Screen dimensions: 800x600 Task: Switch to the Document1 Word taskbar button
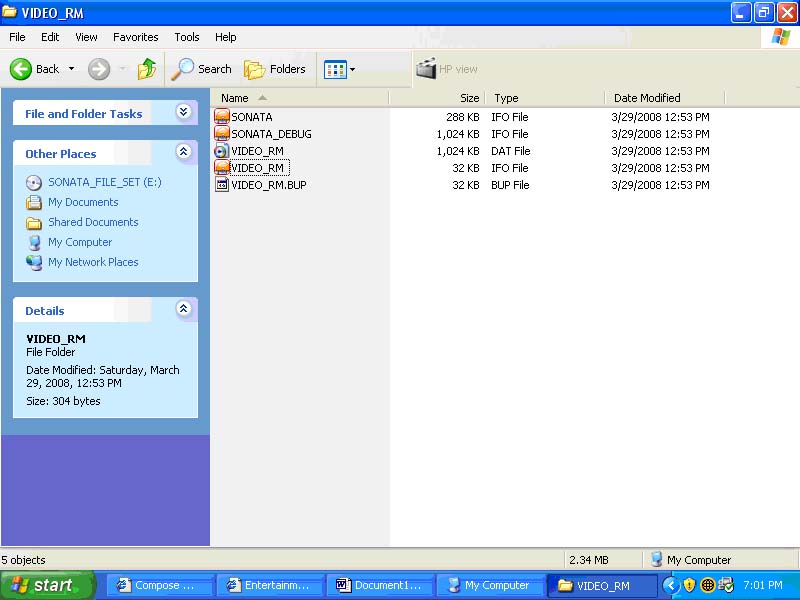[379, 585]
